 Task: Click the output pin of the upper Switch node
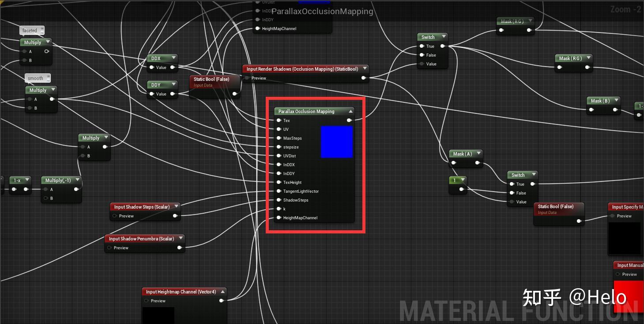coord(443,46)
